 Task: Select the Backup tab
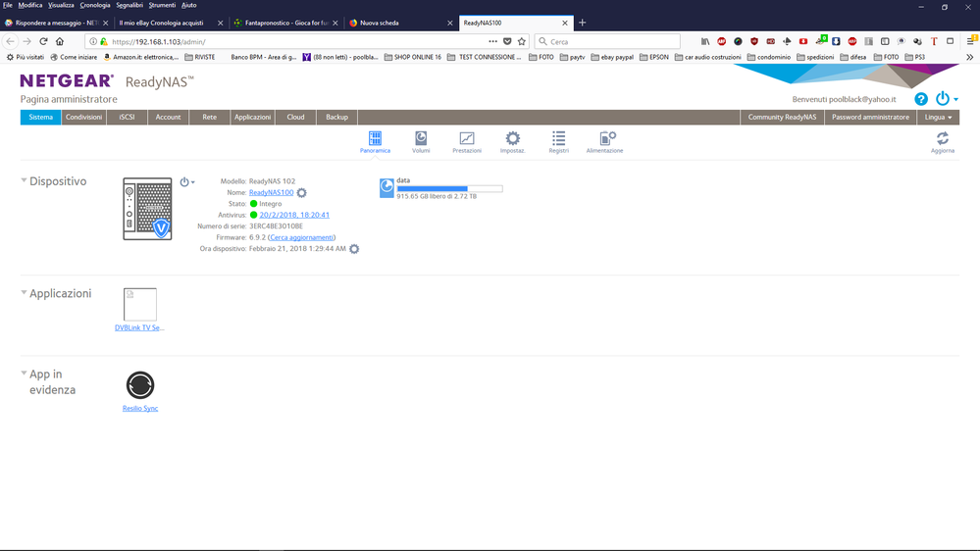click(336, 117)
